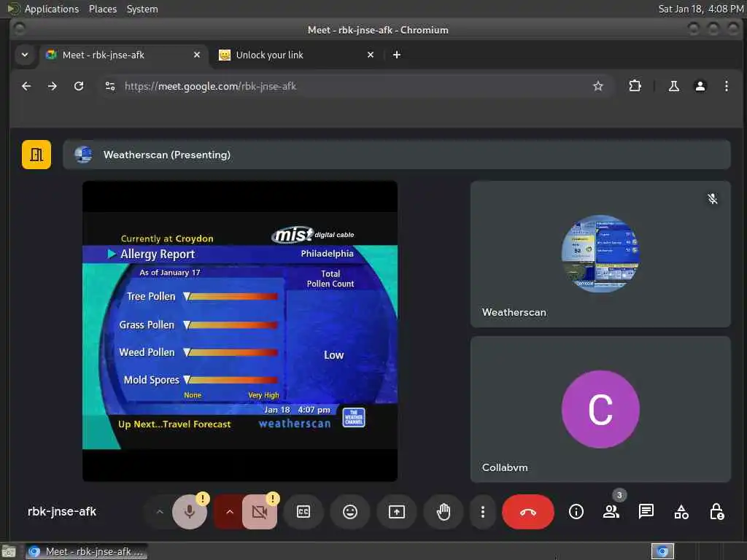
Task: Open the System menu
Action: (x=142, y=9)
